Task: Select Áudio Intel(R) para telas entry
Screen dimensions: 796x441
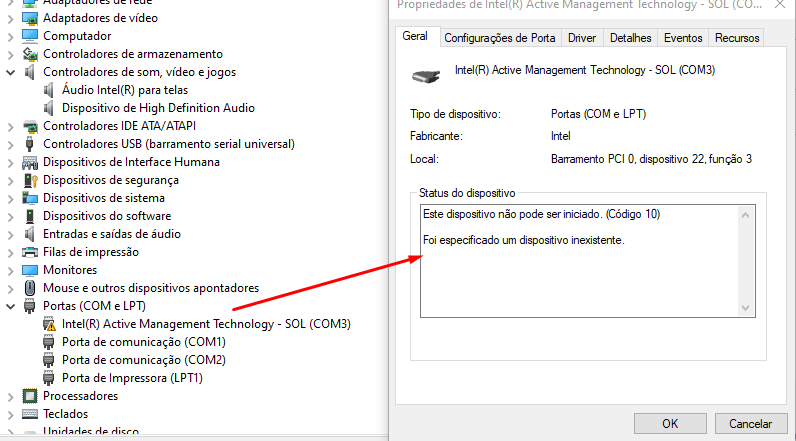Action: click(125, 90)
